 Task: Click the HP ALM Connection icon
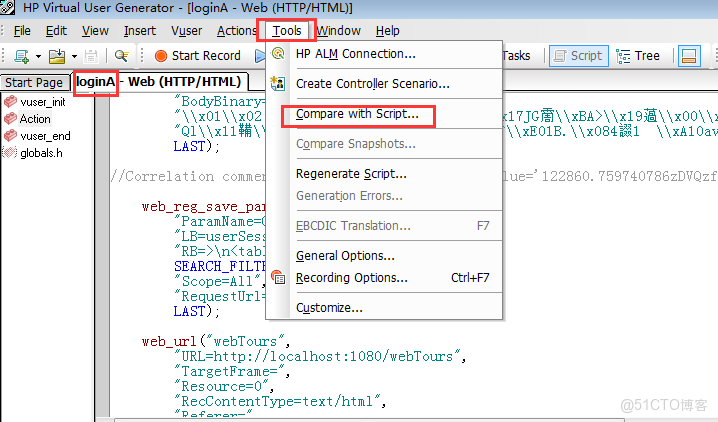tap(278, 54)
